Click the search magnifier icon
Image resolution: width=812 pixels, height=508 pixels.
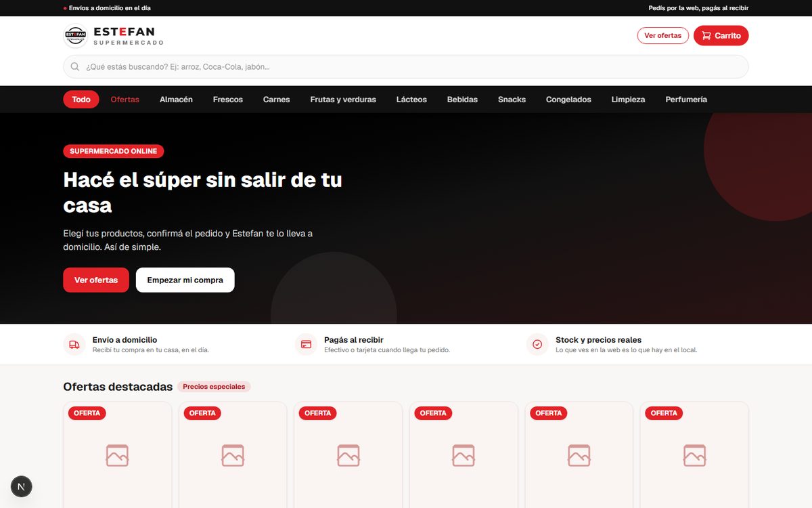[x=75, y=67]
